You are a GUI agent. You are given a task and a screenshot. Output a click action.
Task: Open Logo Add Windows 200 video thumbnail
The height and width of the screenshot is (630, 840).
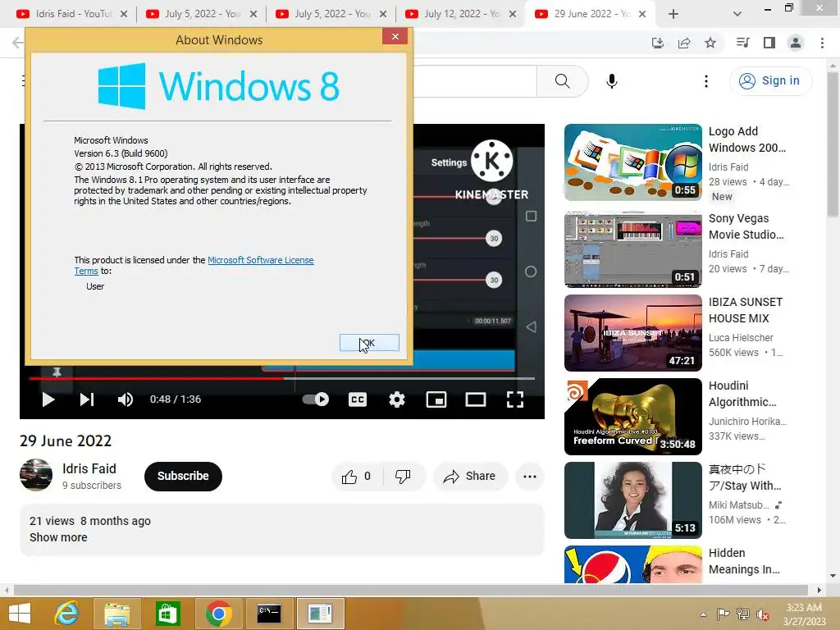click(632, 162)
